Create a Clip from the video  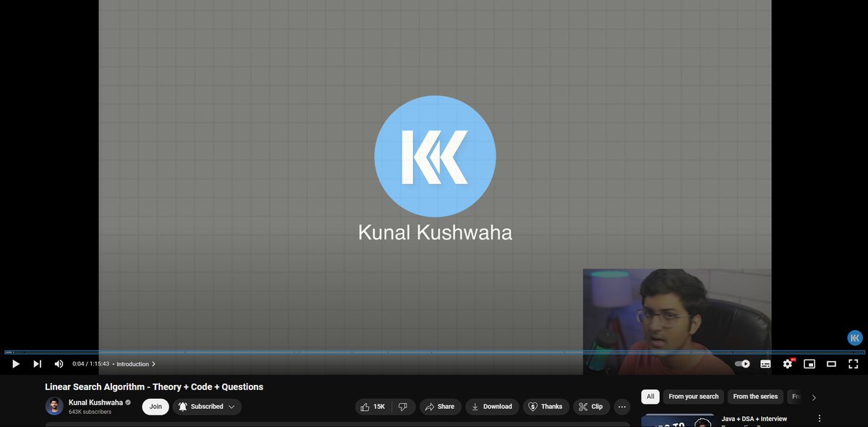pos(592,407)
